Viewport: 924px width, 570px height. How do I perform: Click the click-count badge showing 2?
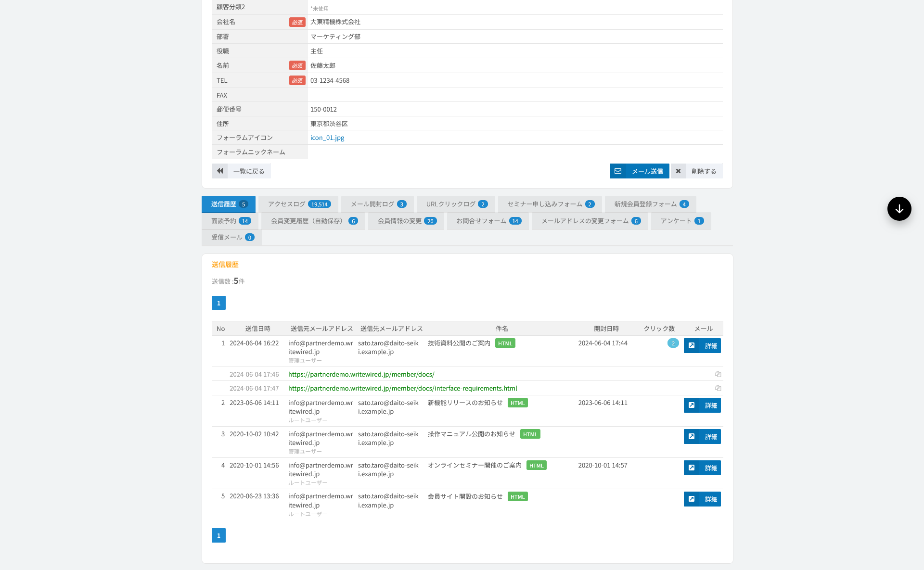(x=673, y=343)
